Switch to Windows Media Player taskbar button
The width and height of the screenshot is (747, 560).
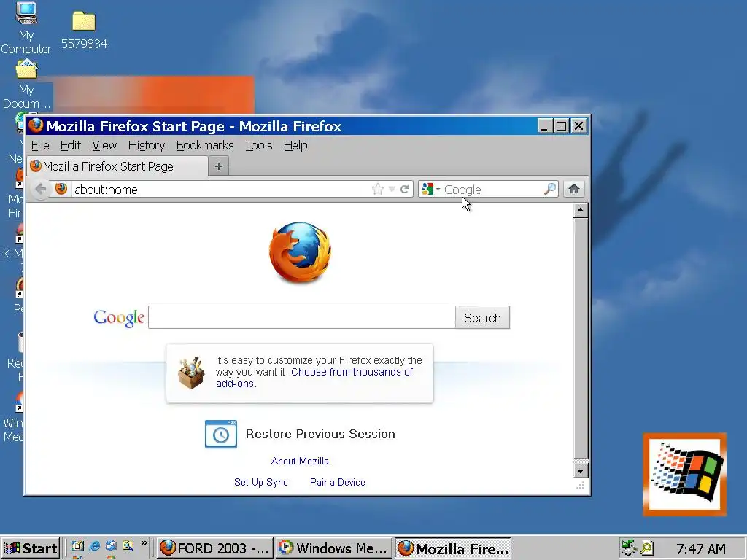pos(333,548)
